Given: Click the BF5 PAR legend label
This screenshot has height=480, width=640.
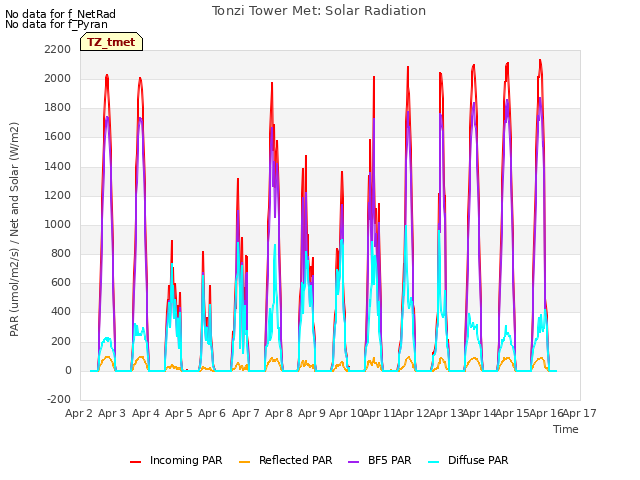Looking at the screenshot, I should click(389, 460).
